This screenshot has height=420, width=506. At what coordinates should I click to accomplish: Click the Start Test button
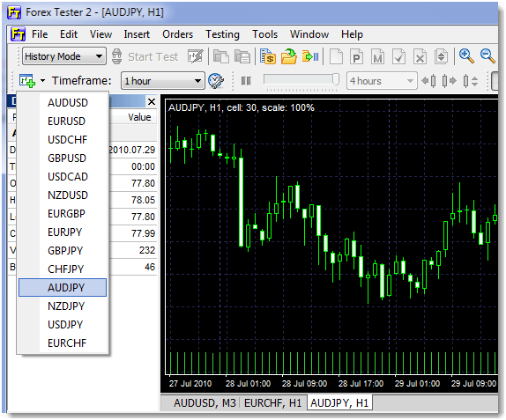145,56
